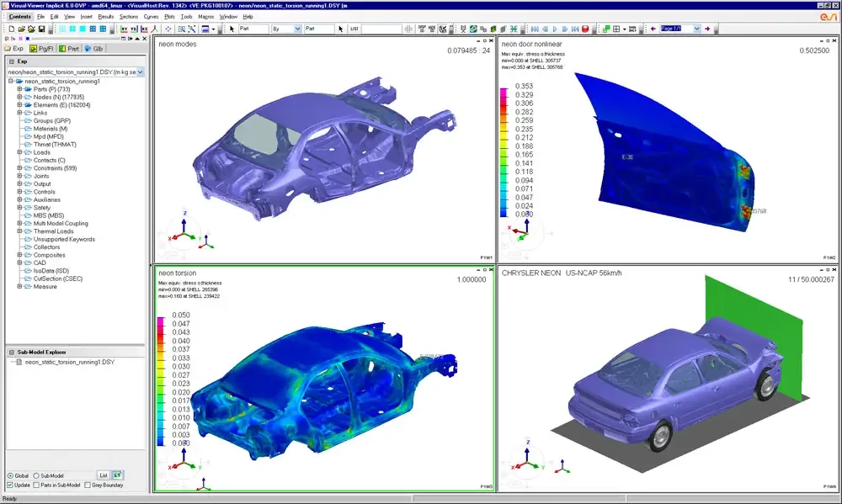Viewport: 842px width, 504px height.
Task: Click the ESI logo icon
Action: click(x=829, y=17)
